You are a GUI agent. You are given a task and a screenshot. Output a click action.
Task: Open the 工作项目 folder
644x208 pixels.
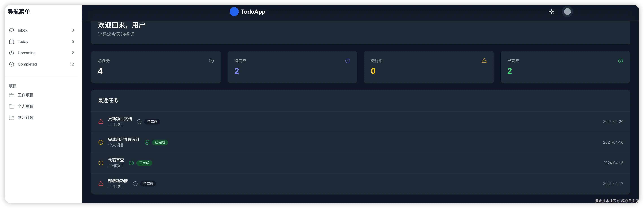tap(26, 95)
